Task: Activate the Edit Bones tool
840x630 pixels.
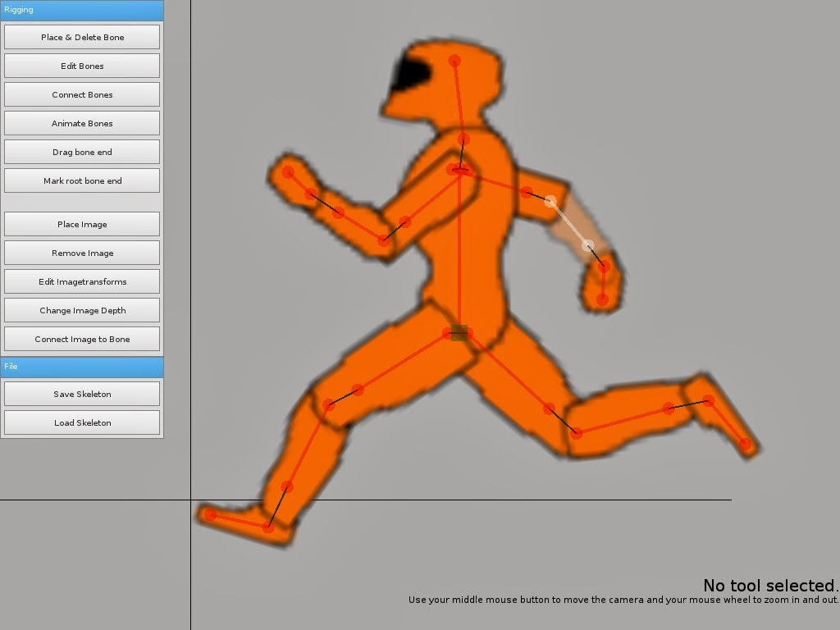Action: coord(82,66)
